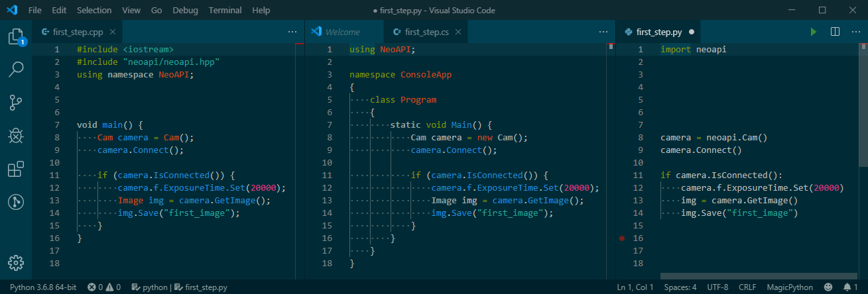Toggle breakpoint on line 16 of first_step.py
868x294 pixels.
point(621,238)
